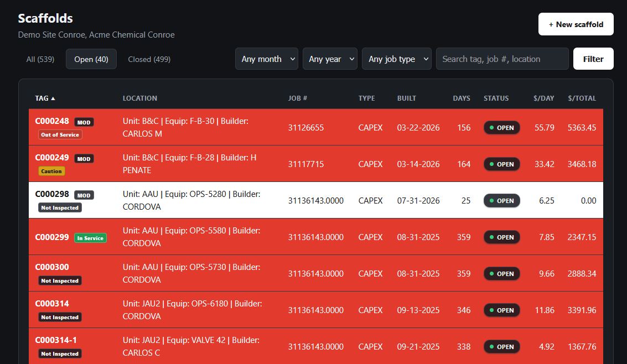Click built date 07-31-2026
627x364 pixels.
pyautogui.click(x=418, y=201)
